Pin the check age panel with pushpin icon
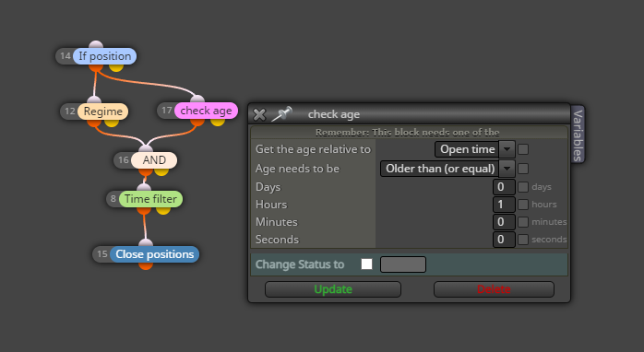 point(282,114)
